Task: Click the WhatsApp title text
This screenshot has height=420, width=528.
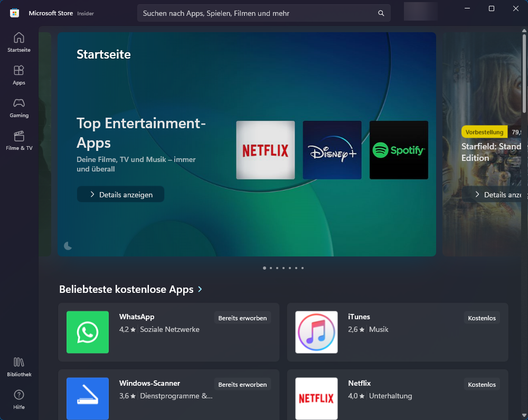Action: tap(137, 317)
